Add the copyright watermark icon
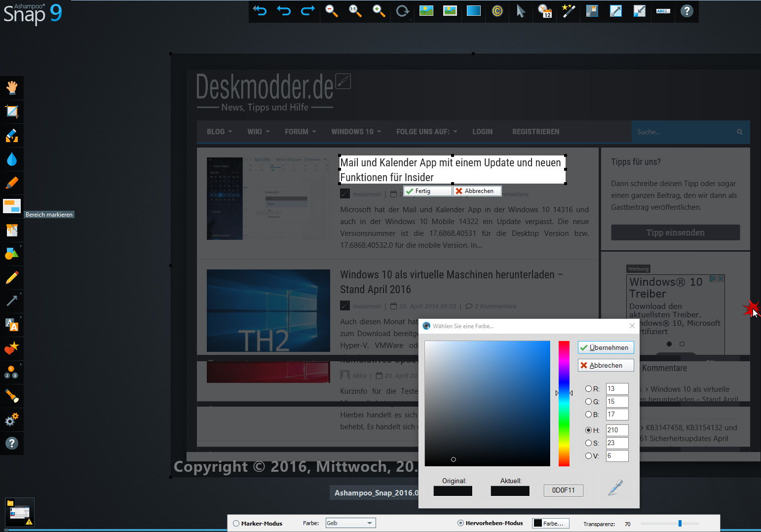761x532 pixels. [x=497, y=11]
